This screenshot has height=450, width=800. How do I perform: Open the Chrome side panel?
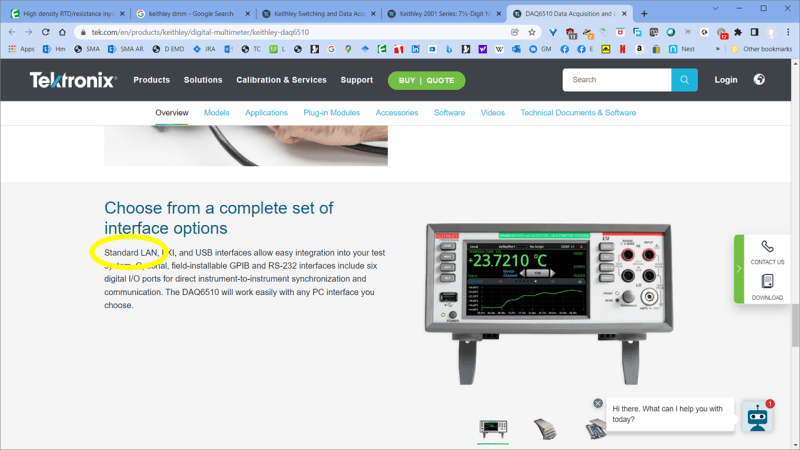point(755,32)
